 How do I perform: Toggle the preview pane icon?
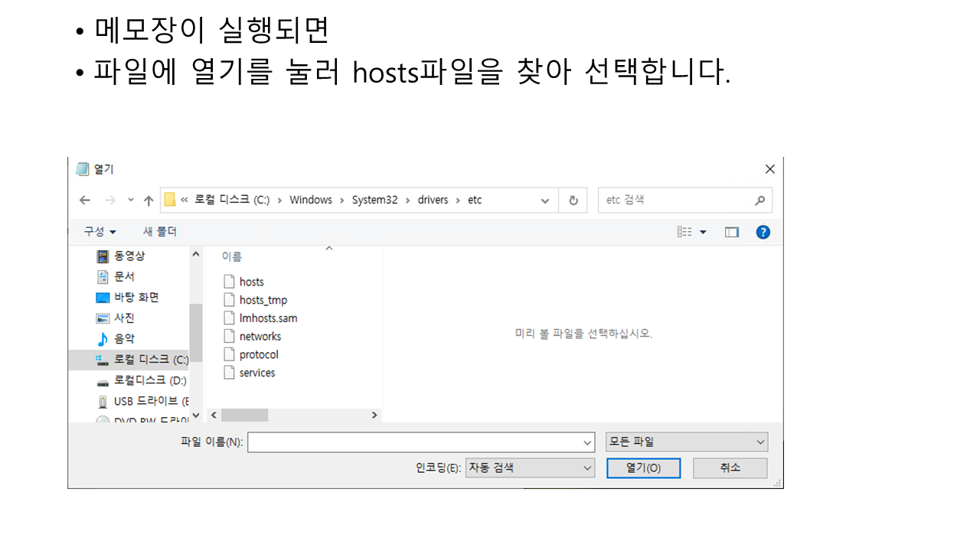coord(732,232)
